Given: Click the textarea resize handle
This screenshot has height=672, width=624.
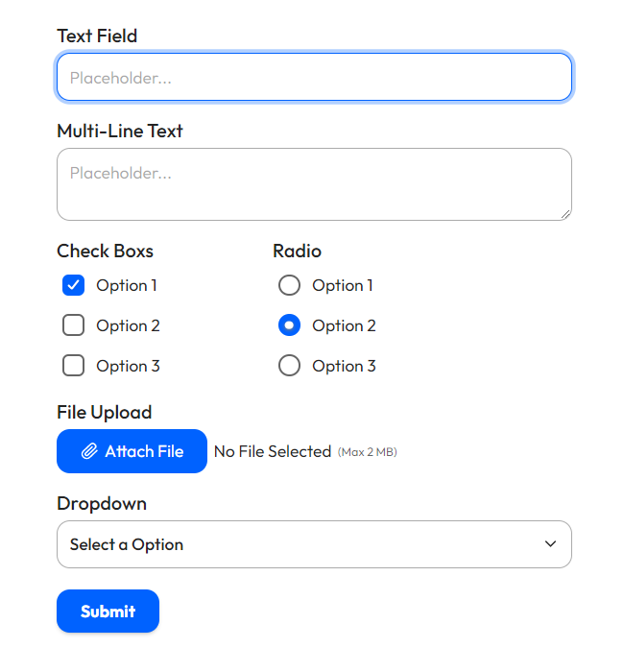Looking at the screenshot, I should [565, 214].
